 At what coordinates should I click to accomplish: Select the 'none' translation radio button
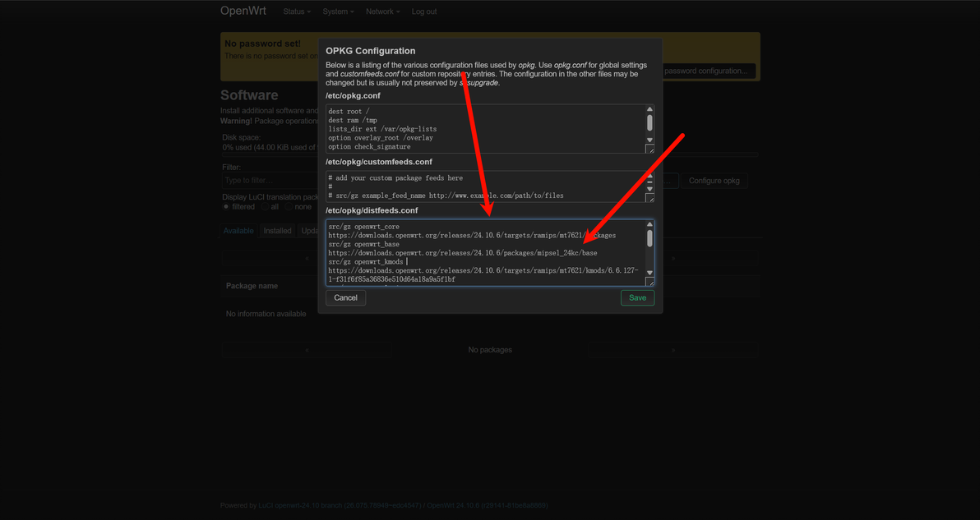289,207
